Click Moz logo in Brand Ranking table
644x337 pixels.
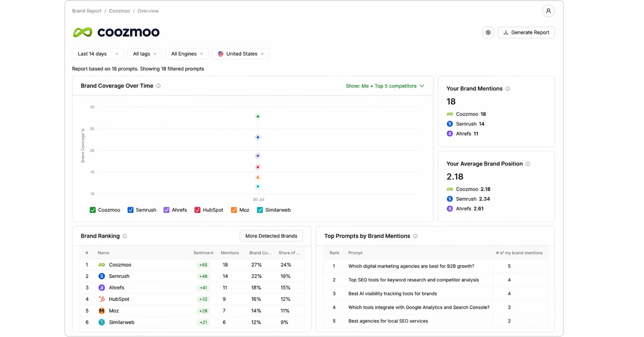click(102, 311)
